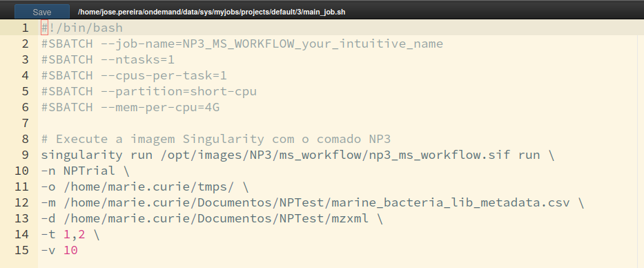The image size is (644, 268).
Task: Click the marine_bacteria_lib_metadata.csv line
Action: tap(313, 202)
